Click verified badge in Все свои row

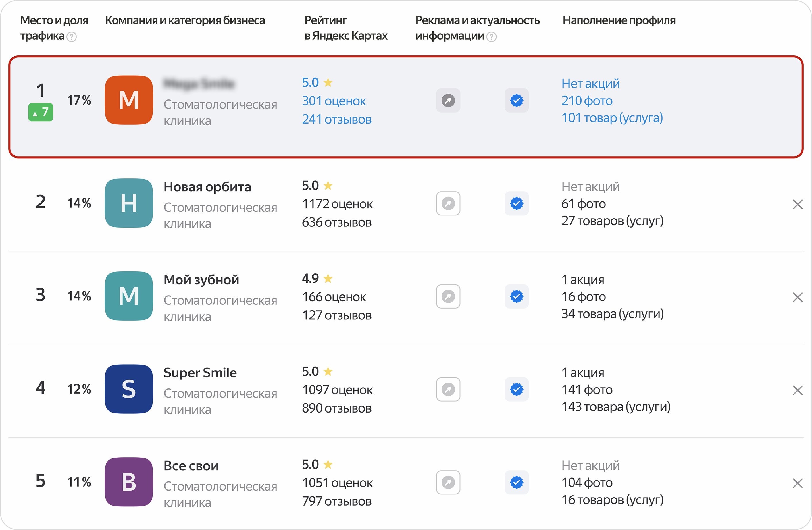coord(517,482)
